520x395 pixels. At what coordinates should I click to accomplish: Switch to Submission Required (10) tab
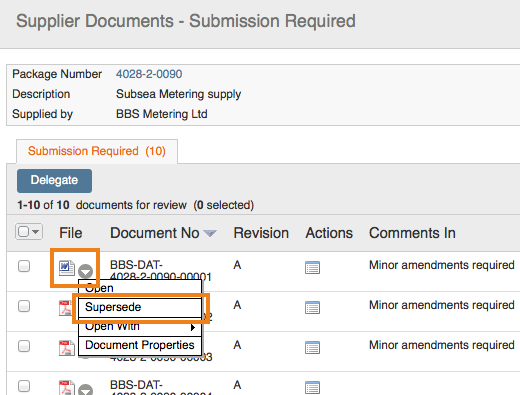tap(97, 151)
